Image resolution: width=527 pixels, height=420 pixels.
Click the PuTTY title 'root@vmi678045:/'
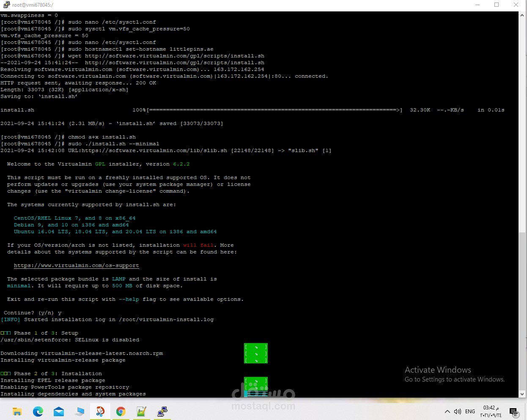point(33,5)
